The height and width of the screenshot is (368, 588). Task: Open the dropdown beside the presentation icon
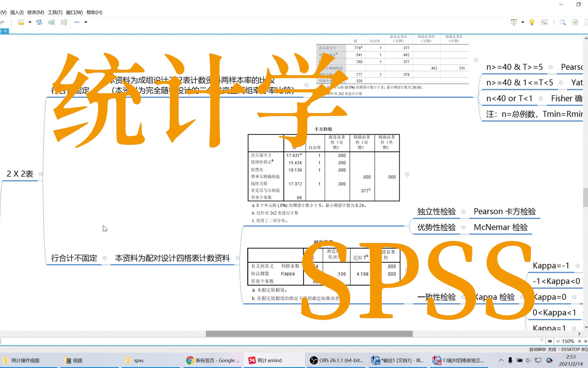click(523, 22)
